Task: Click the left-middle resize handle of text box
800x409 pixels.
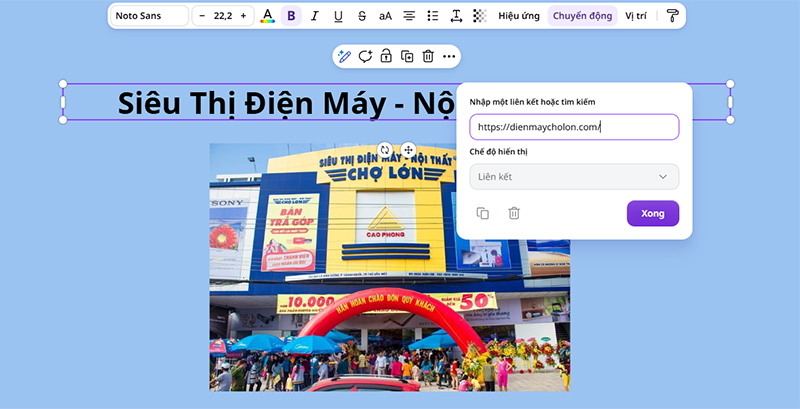Action: click(63, 102)
